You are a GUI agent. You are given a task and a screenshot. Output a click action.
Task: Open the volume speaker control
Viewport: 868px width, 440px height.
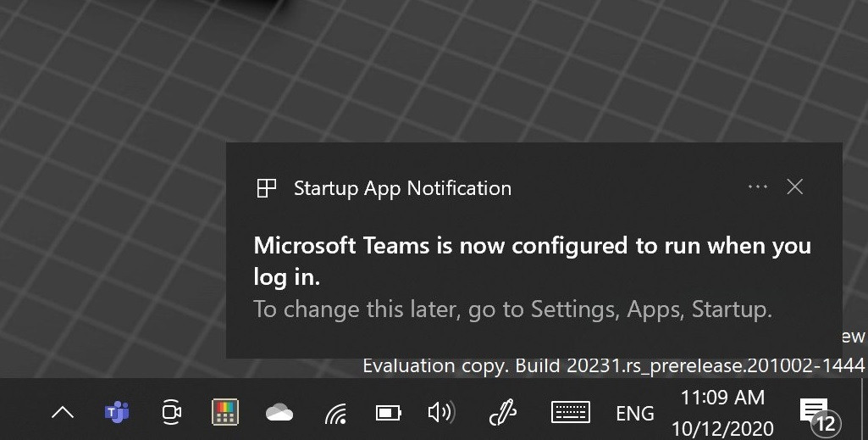440,413
